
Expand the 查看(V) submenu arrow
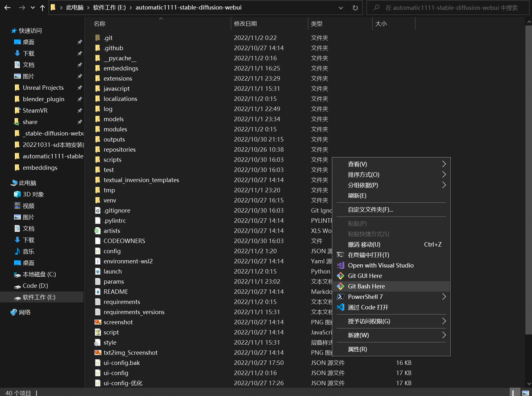click(x=444, y=164)
